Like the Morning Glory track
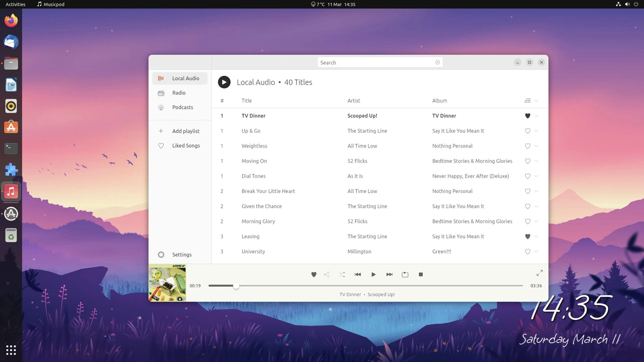This screenshot has height=362, width=644. pos(528,221)
